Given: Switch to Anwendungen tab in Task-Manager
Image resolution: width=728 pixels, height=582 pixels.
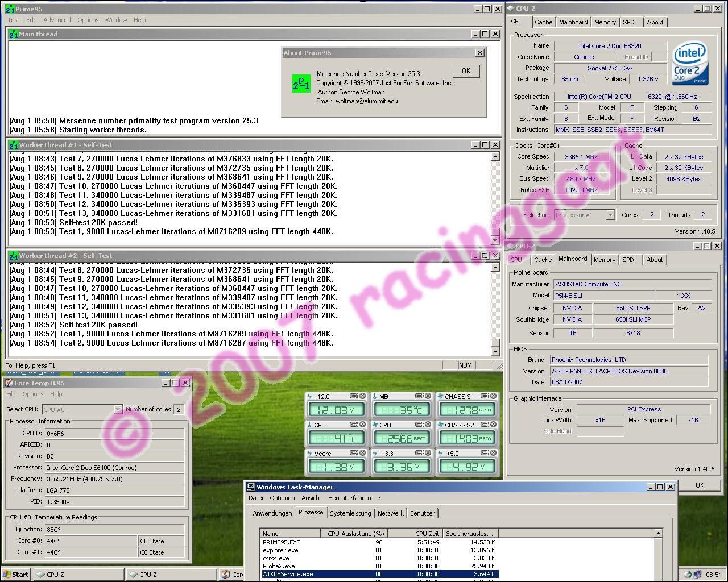Looking at the screenshot, I should 272,513.
